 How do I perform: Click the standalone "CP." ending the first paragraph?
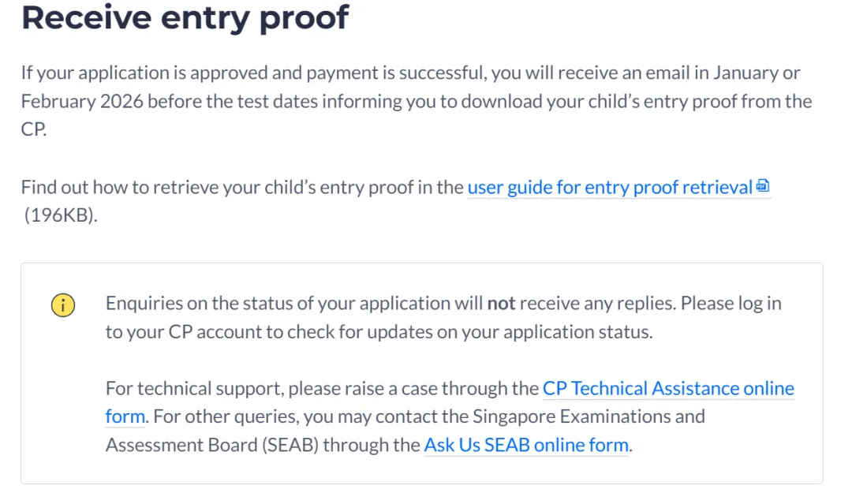[x=34, y=130]
